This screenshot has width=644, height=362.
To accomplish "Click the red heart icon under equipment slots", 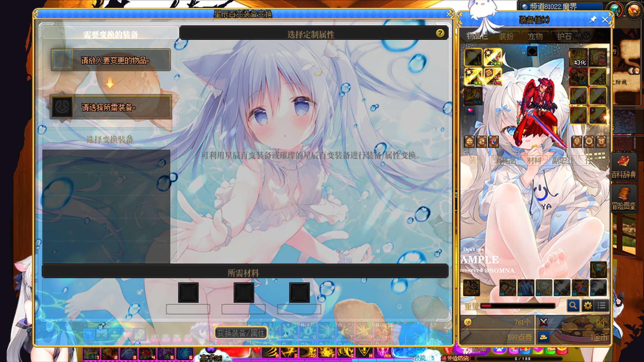I will [470, 111].
